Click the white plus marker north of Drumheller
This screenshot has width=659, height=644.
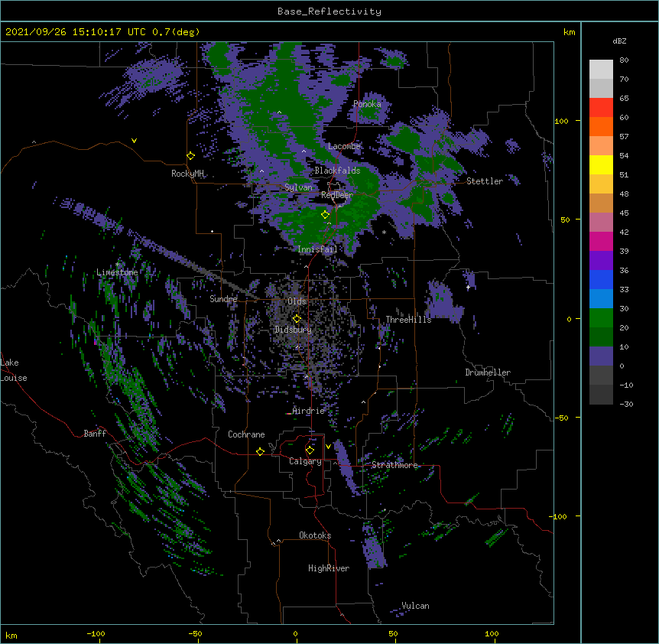pyautogui.click(x=468, y=288)
